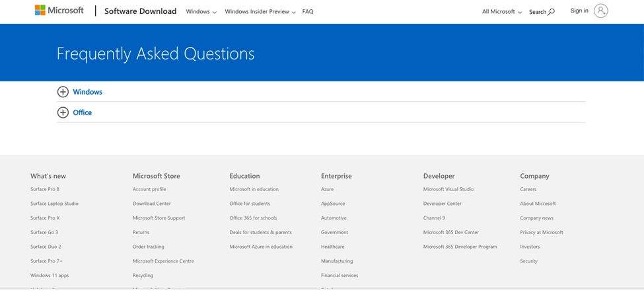This screenshot has height=291, width=644.
Task: Open the Developer Center link
Action: pyautogui.click(x=443, y=204)
